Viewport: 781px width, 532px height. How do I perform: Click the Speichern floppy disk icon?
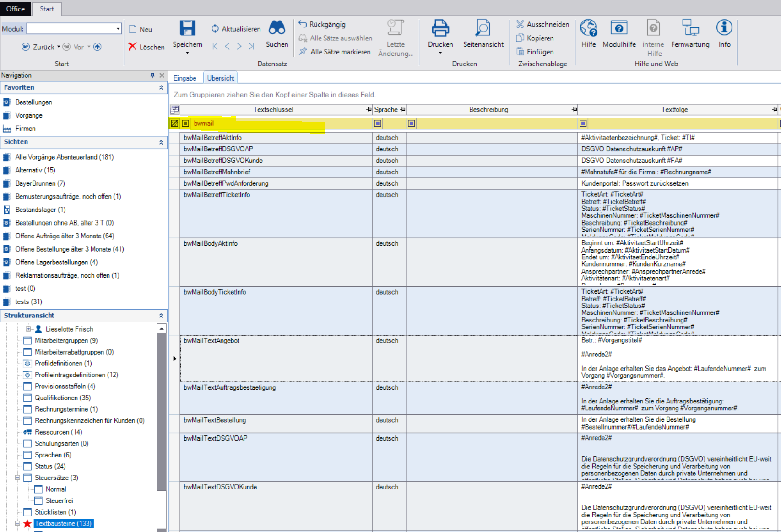tap(187, 28)
